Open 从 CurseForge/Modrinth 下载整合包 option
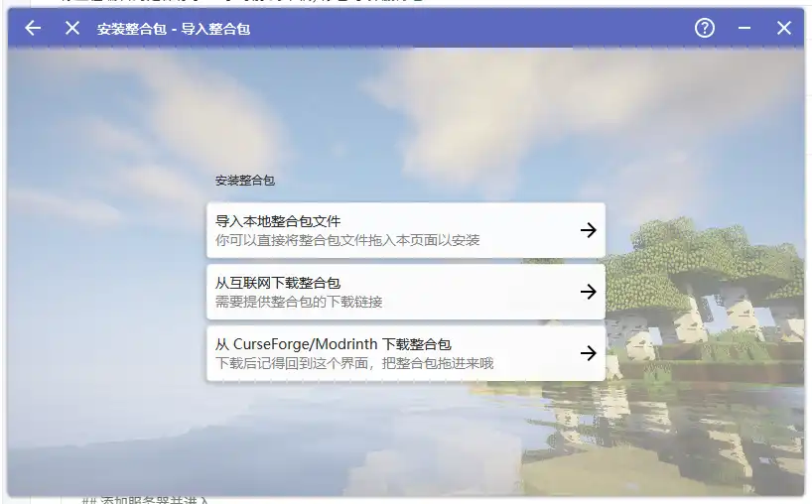Image resolution: width=812 pixels, height=504 pixels. coord(406,353)
